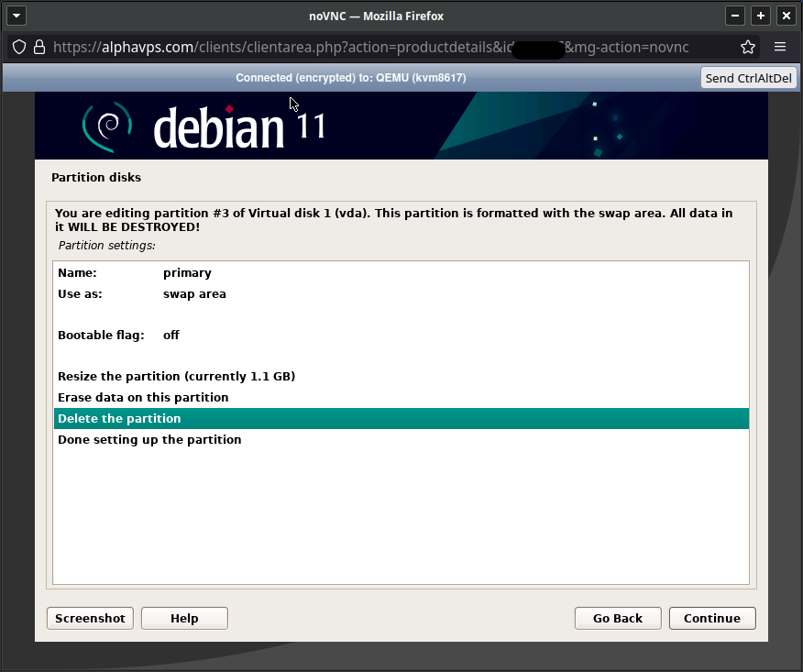
Task: Select Done setting up the partition
Action: [401, 439]
